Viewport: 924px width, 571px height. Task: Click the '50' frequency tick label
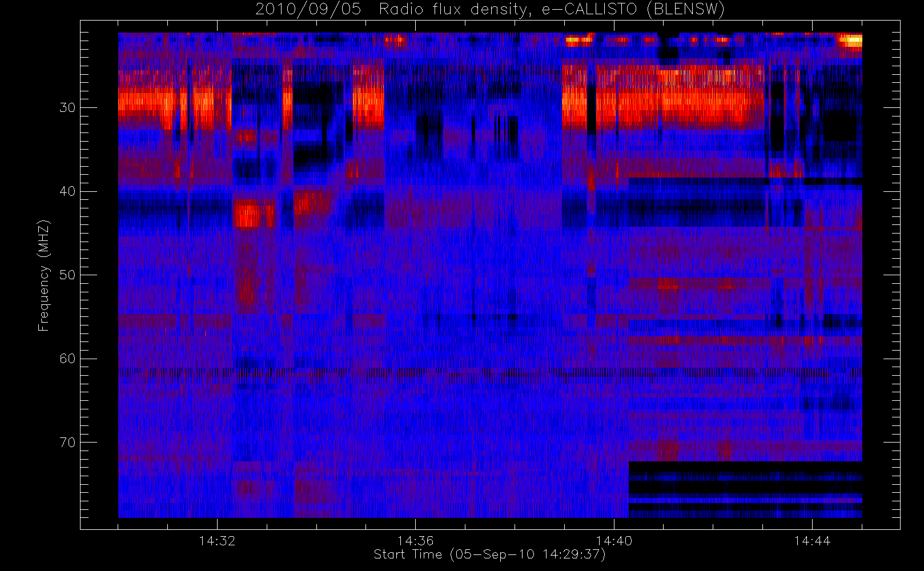pyautogui.click(x=67, y=275)
